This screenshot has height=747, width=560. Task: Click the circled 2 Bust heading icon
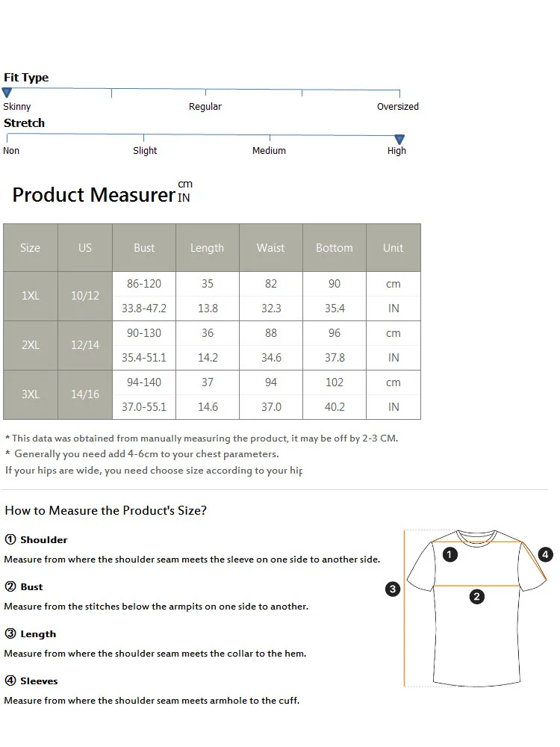pyautogui.click(x=10, y=586)
